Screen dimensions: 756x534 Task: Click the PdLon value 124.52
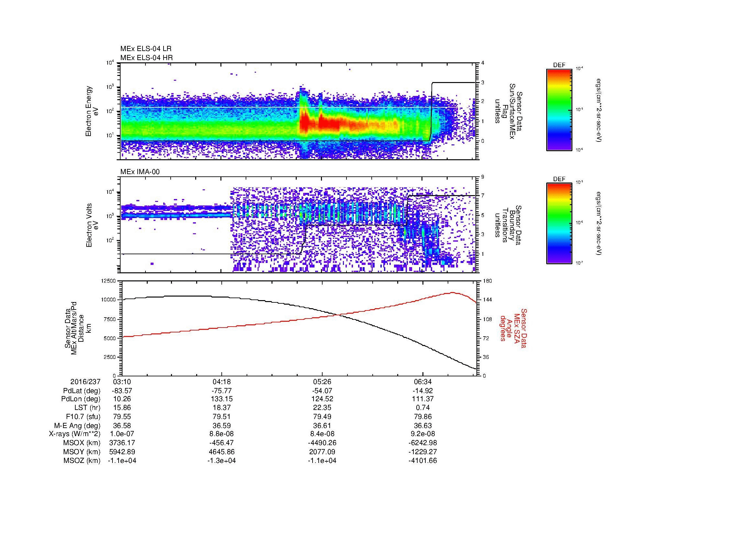(322, 399)
